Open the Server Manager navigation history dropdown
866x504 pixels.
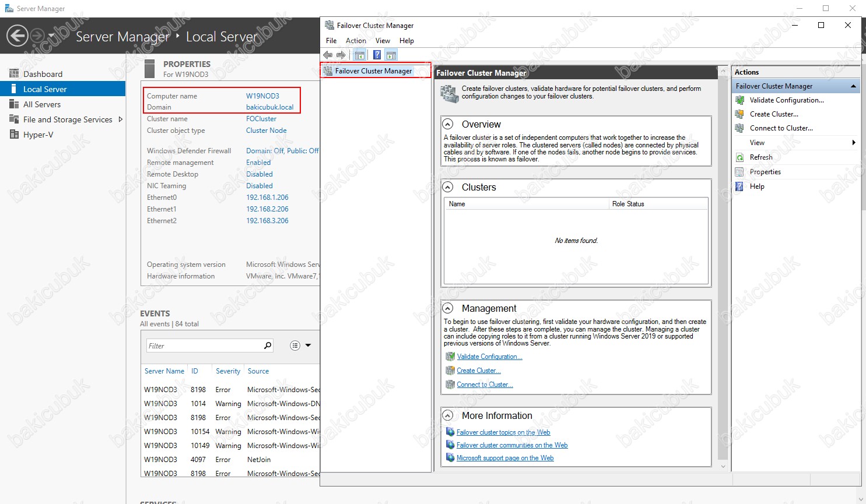click(51, 36)
